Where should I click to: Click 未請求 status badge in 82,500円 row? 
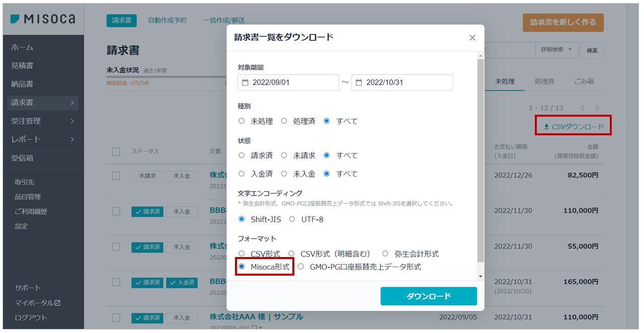click(147, 176)
